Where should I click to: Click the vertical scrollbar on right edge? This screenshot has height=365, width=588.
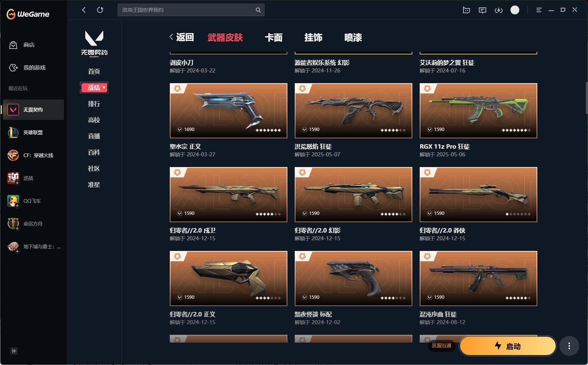[586, 98]
